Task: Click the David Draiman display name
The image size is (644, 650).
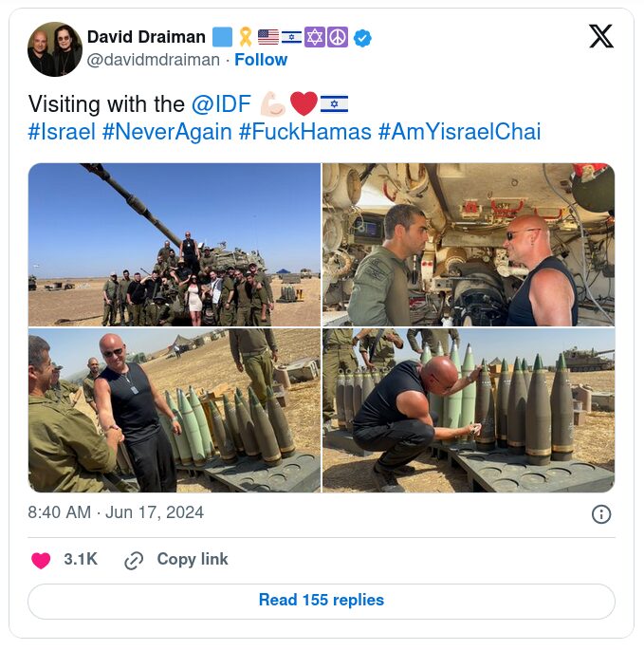Action: click(x=146, y=37)
